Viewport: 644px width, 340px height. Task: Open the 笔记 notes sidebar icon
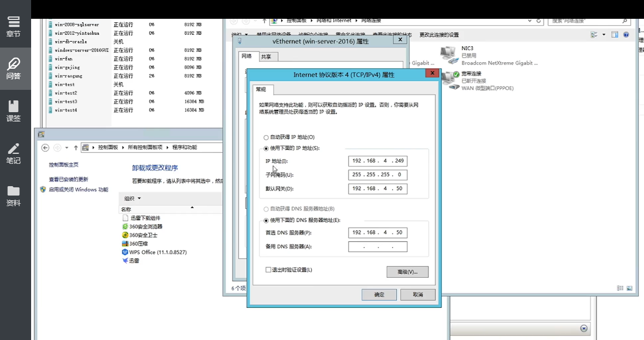coord(14,153)
